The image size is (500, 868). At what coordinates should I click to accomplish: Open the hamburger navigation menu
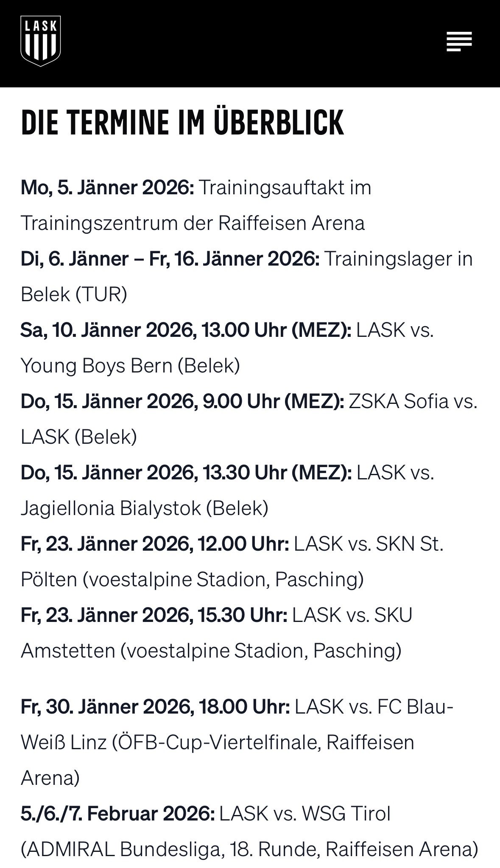tap(459, 42)
